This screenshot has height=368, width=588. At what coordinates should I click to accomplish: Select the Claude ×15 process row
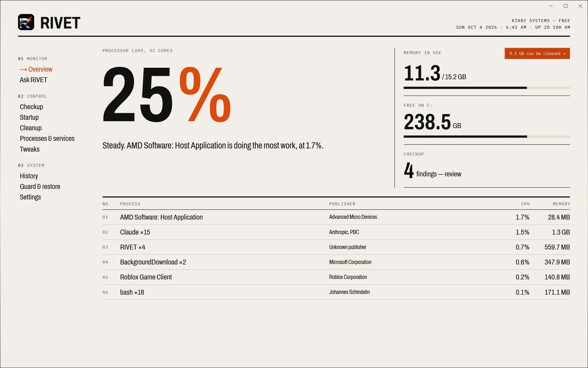(336, 232)
